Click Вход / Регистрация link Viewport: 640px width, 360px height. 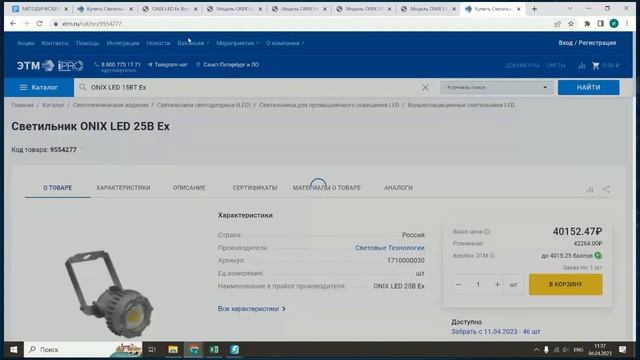tap(587, 43)
